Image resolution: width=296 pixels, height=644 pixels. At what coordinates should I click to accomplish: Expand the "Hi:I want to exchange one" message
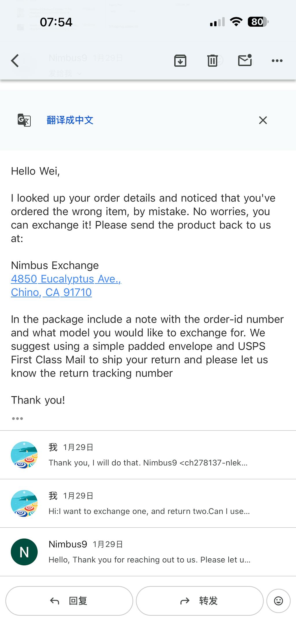click(149, 511)
